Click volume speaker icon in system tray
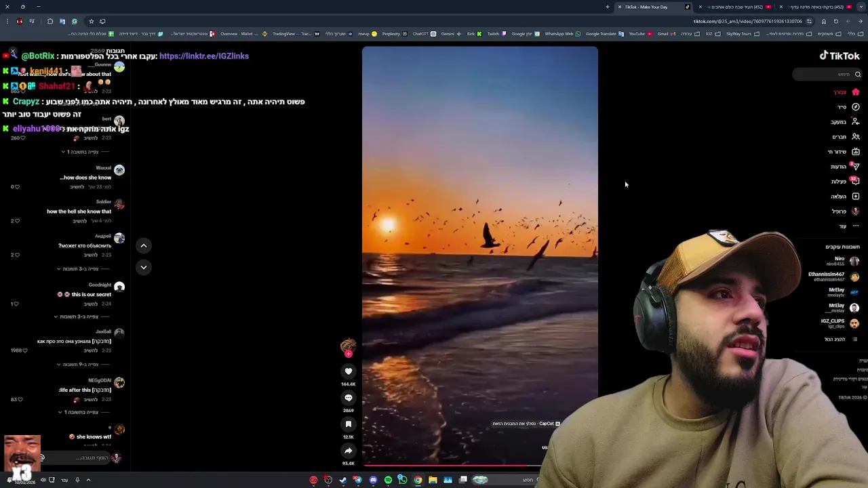868x488 pixels. click(x=43, y=480)
